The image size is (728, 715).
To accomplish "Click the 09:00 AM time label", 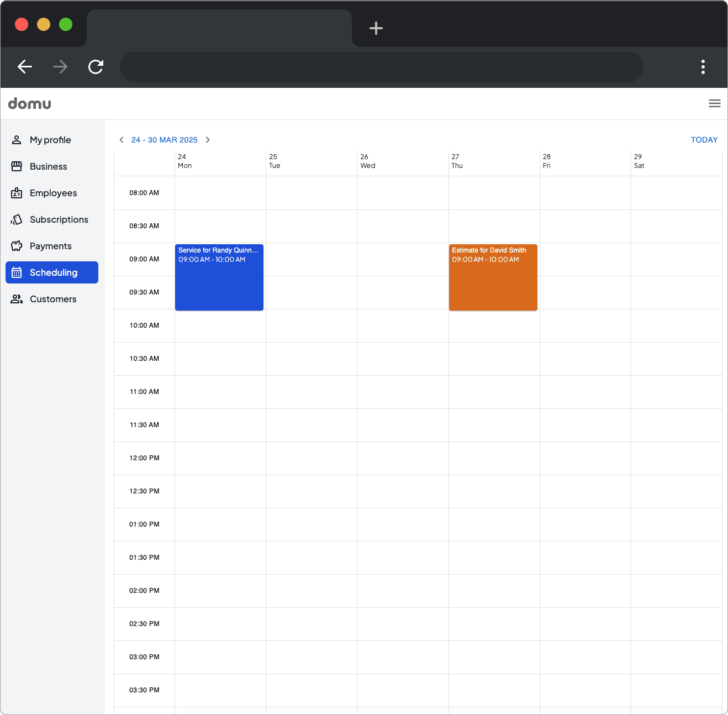I will [144, 259].
